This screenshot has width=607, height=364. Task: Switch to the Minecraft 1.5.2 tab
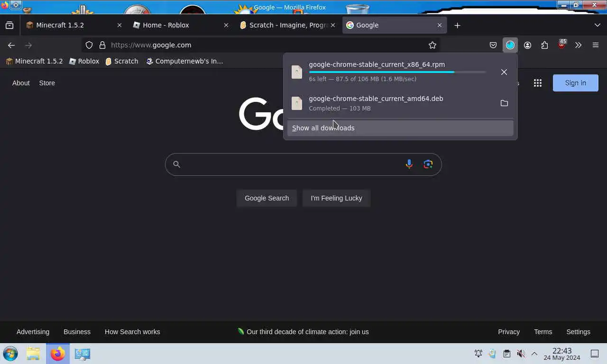coord(74,25)
